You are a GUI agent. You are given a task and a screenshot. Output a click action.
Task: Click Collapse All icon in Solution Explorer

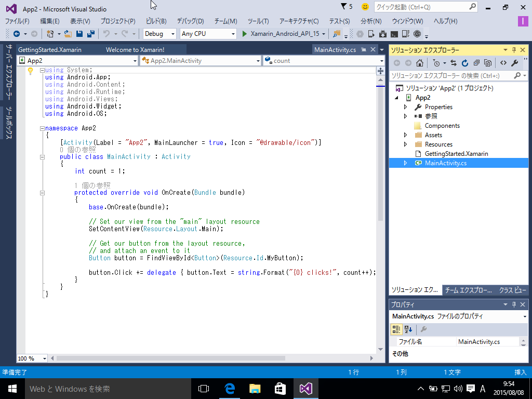tap(476, 63)
